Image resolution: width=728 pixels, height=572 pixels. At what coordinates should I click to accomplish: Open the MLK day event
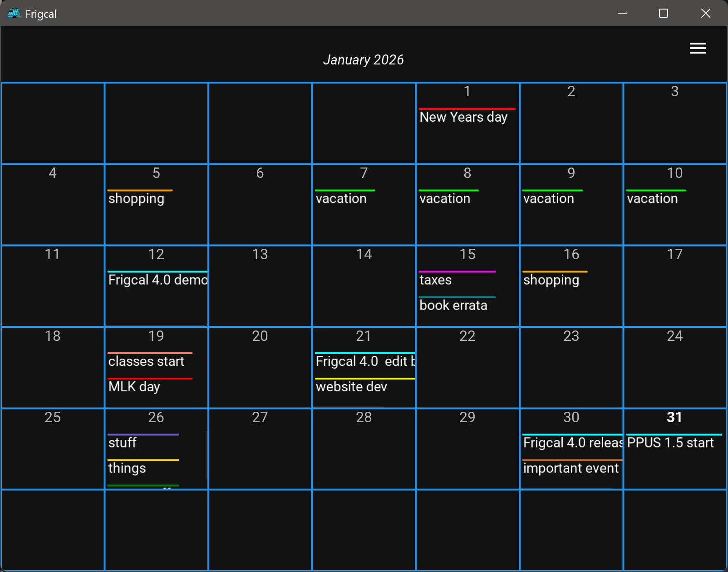tap(134, 387)
